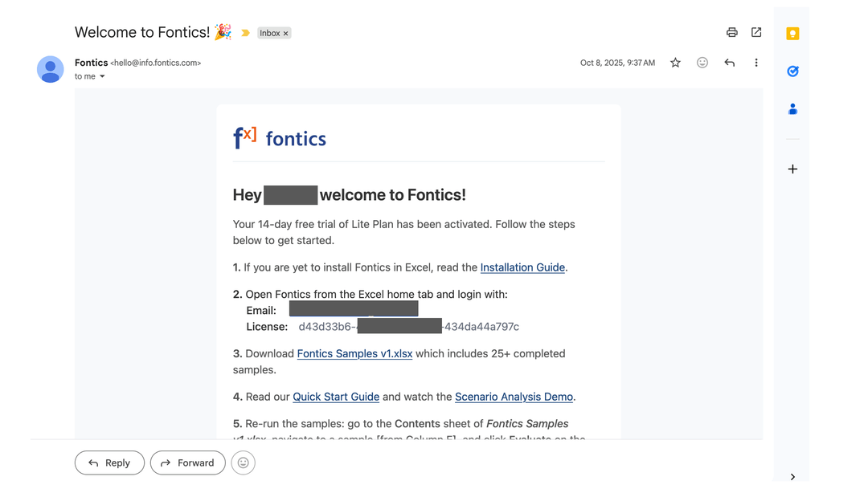Open Contacts in the side panel
Screen dimensions: 868x489
(x=792, y=109)
